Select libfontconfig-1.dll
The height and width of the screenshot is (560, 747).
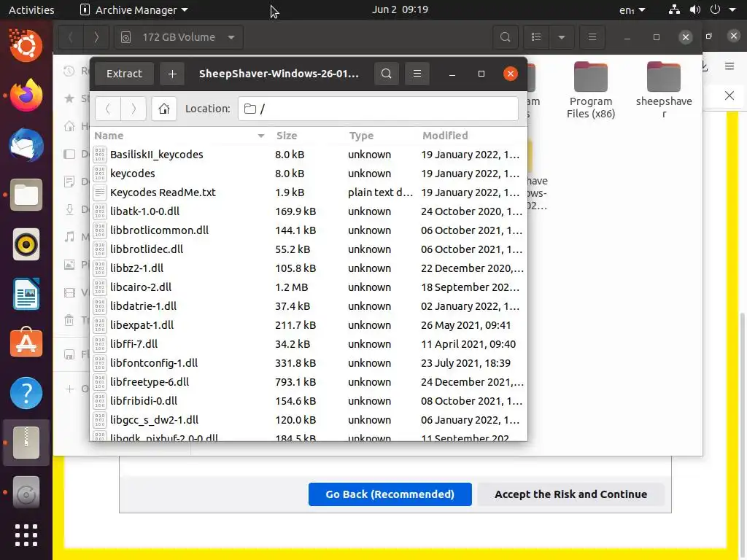tap(309, 363)
